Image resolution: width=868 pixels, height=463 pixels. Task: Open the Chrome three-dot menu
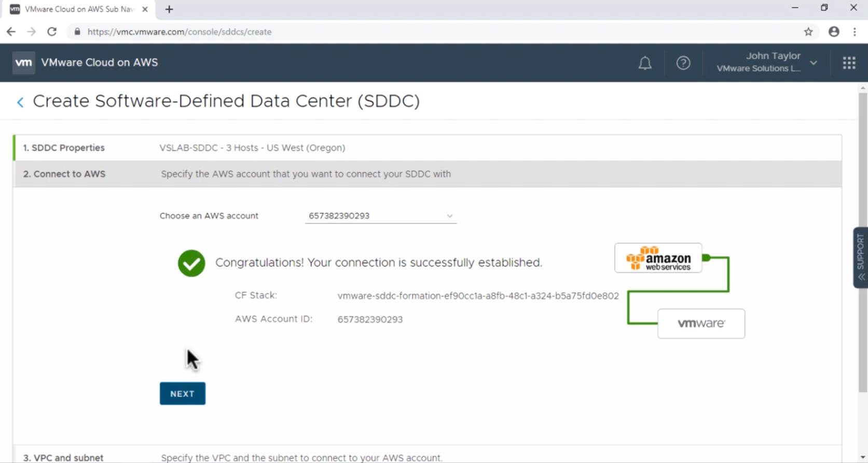855,32
